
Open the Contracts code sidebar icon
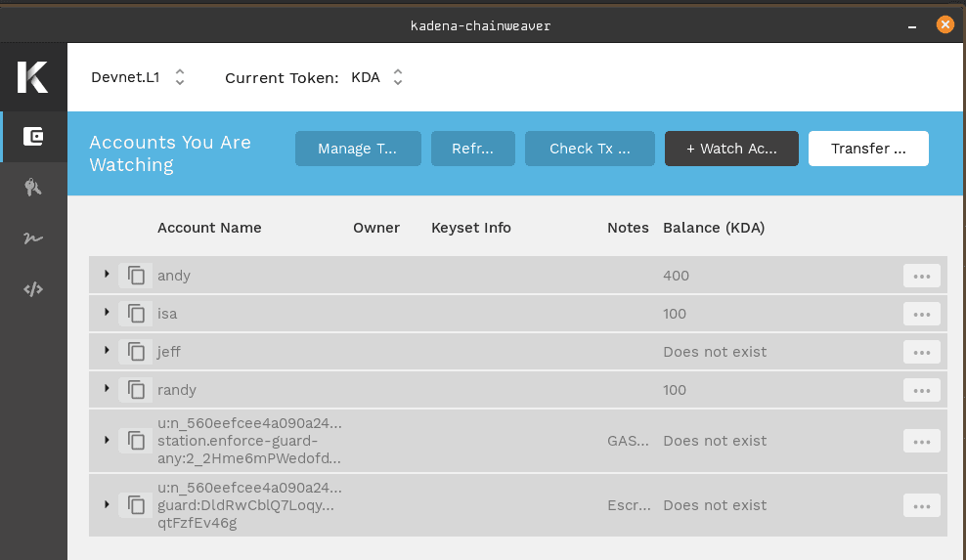33,289
